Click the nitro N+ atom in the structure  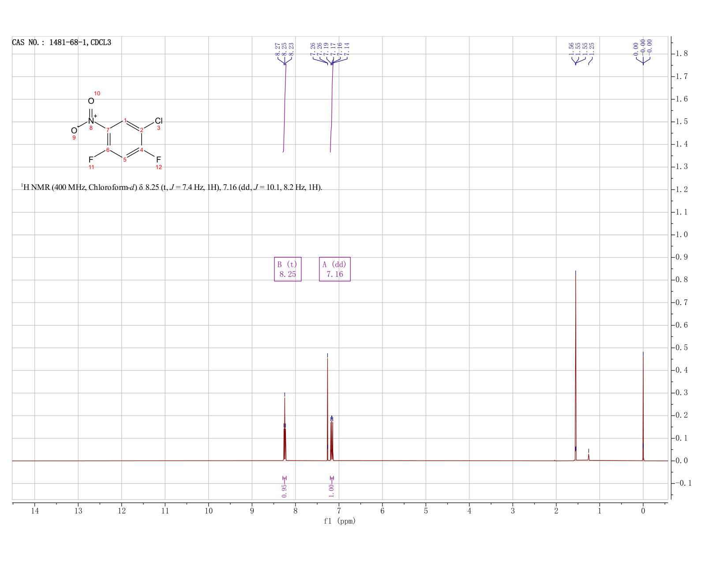pos(91,121)
